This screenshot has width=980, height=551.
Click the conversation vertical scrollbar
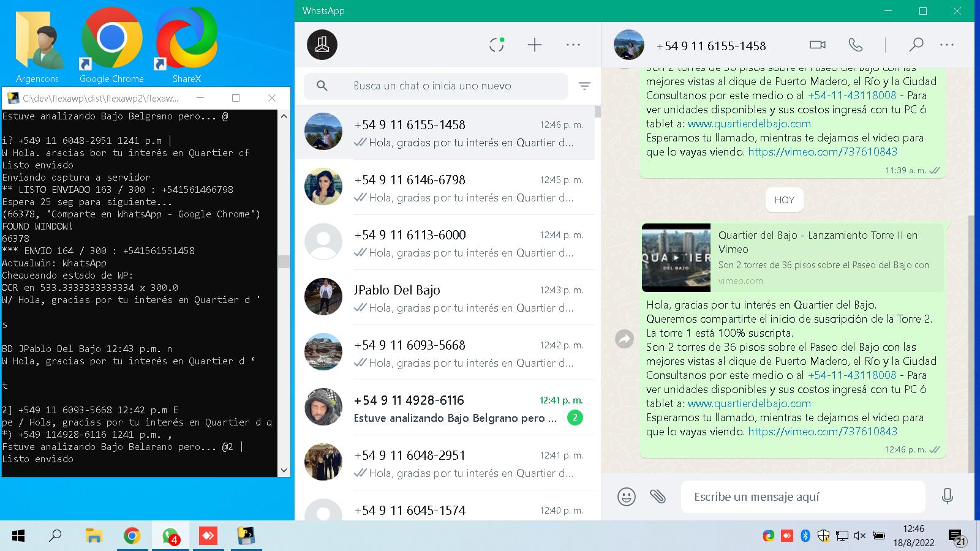(971, 343)
